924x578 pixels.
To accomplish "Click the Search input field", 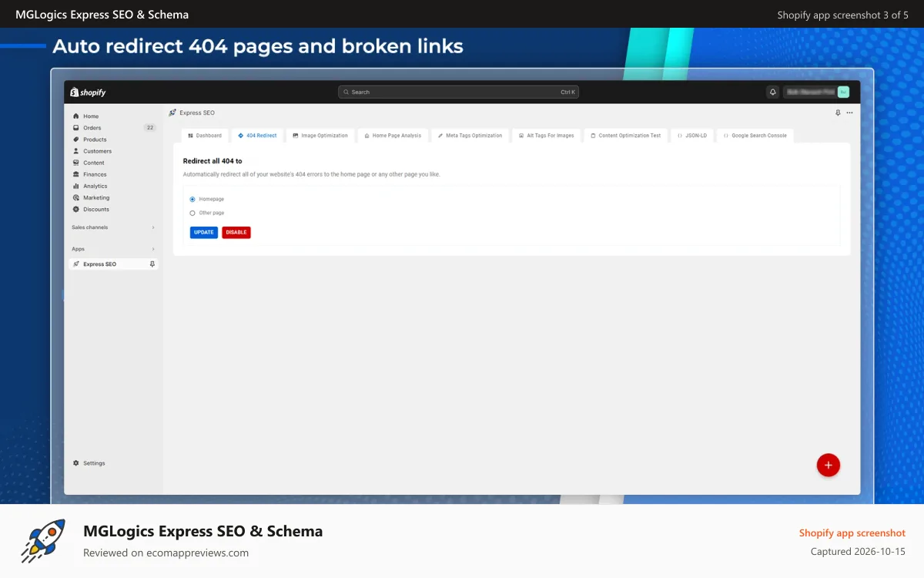I will point(458,92).
